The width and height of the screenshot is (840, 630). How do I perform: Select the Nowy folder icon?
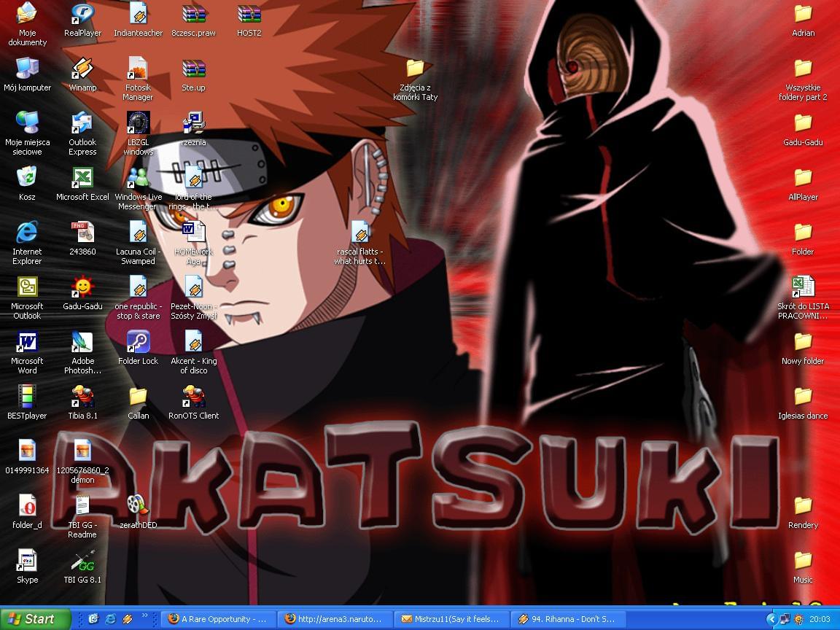coord(803,341)
